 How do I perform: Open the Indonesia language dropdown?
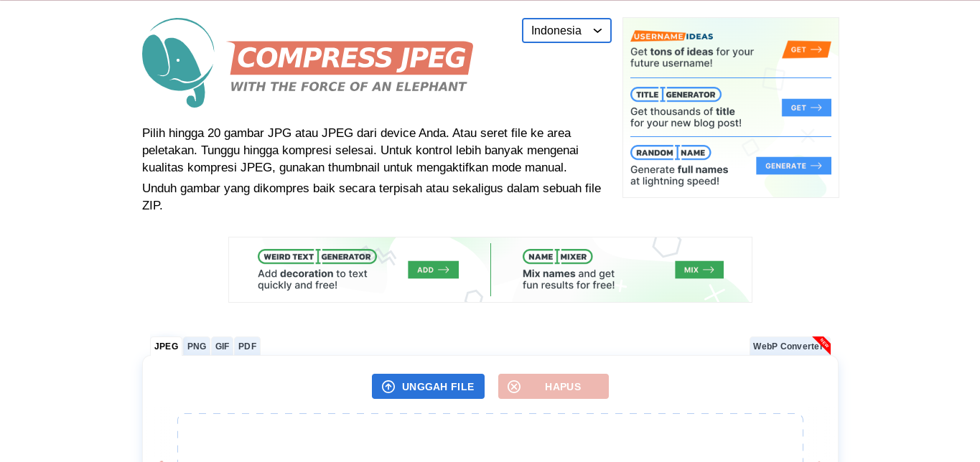(x=566, y=31)
